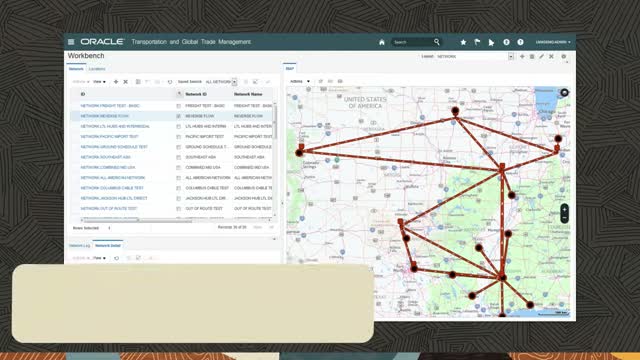The width and height of the screenshot is (640, 360).
Task: Delete selected network with X icon
Action: pyautogui.click(x=126, y=82)
